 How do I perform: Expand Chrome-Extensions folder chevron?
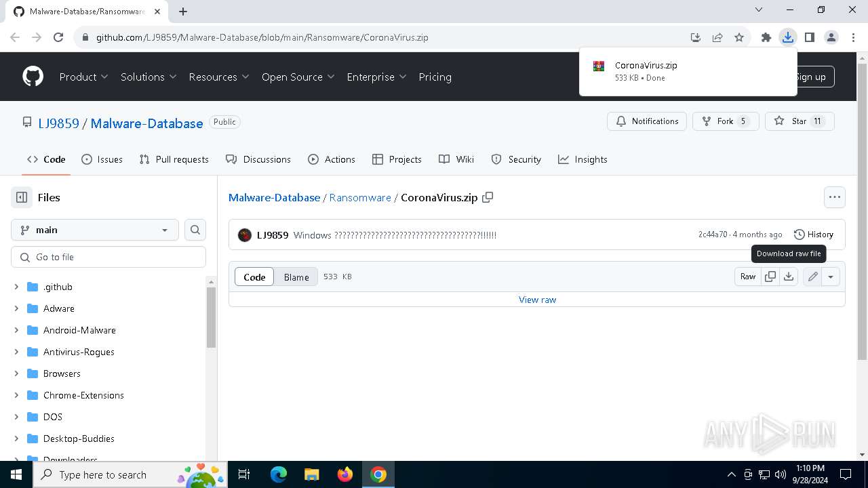pos(16,395)
